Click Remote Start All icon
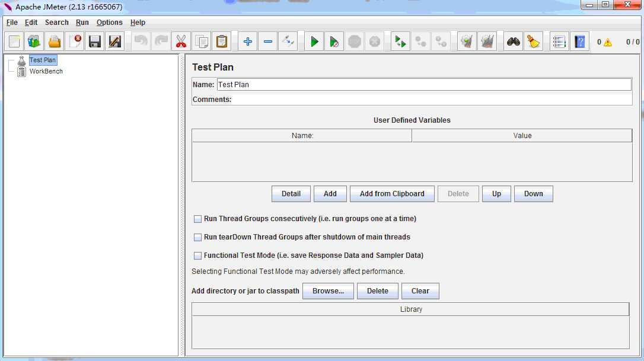644x361 pixels. [x=400, y=41]
